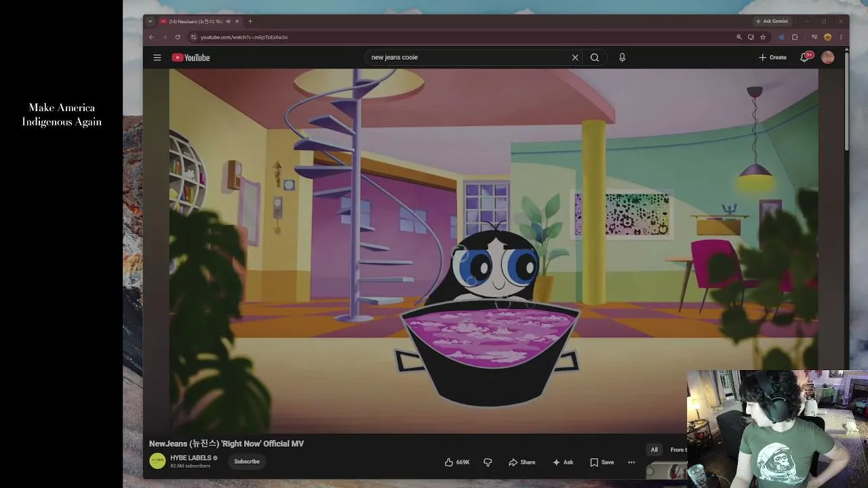Click the page vertical scrollbar

point(846,102)
